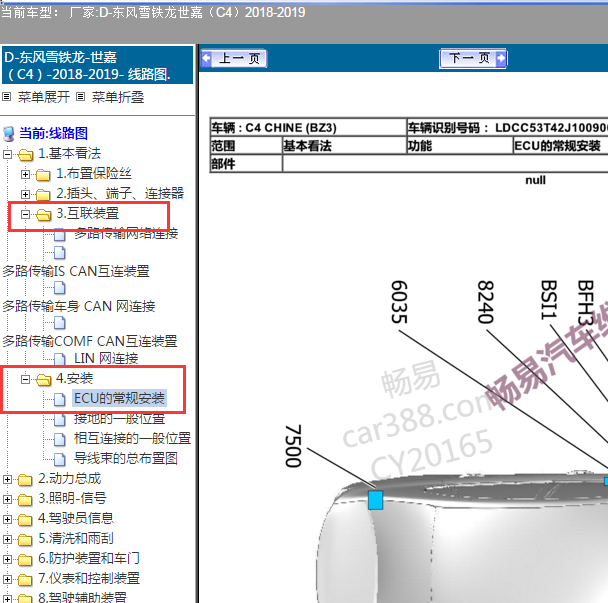Viewport: 608px width, 603px height.
Task: Click folder icon of 3.照明-信号
Action: click(25, 500)
